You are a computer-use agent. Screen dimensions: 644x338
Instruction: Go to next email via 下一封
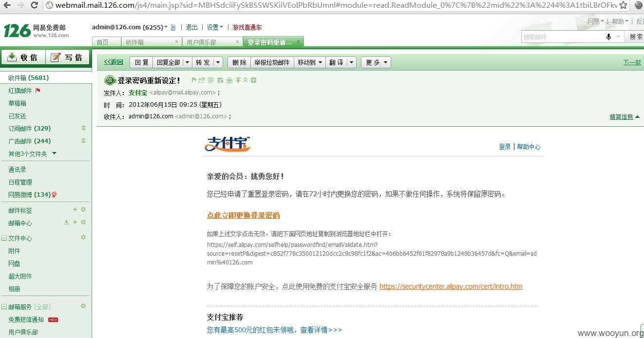(x=632, y=62)
